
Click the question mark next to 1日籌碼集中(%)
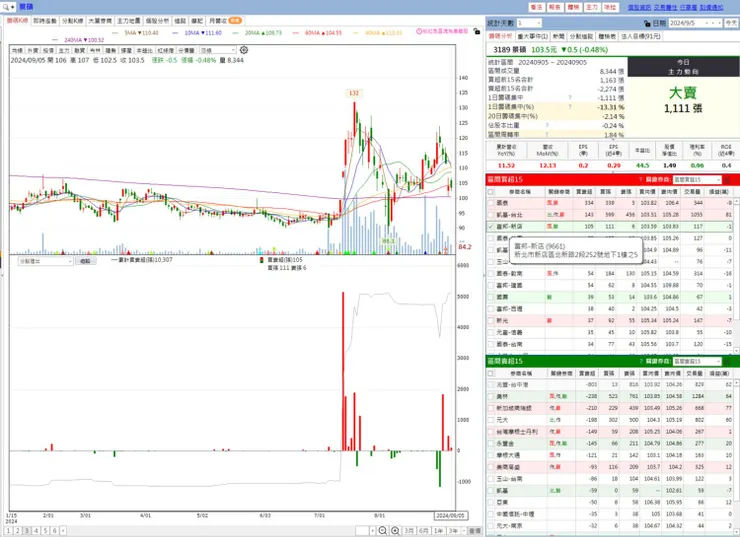[x=570, y=107]
